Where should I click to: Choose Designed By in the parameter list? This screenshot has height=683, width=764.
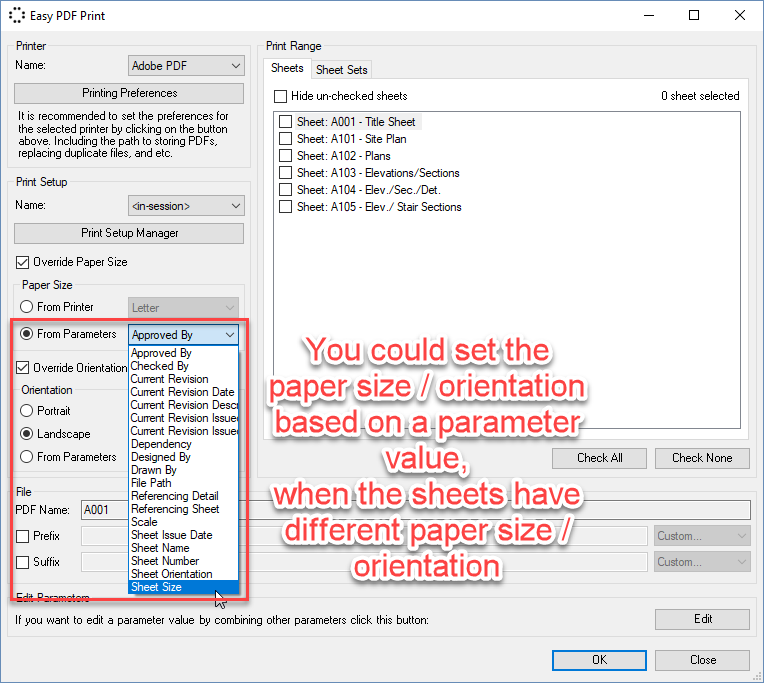(184, 457)
